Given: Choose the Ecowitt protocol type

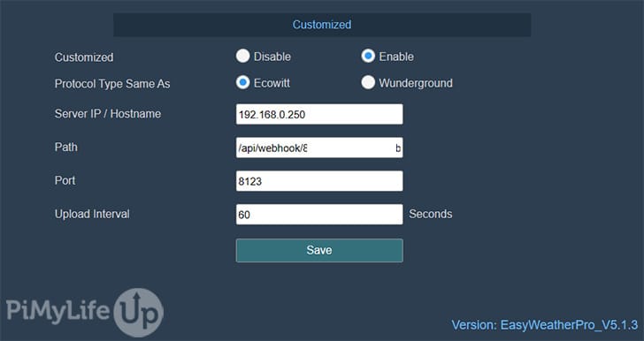Looking at the screenshot, I should [242, 82].
